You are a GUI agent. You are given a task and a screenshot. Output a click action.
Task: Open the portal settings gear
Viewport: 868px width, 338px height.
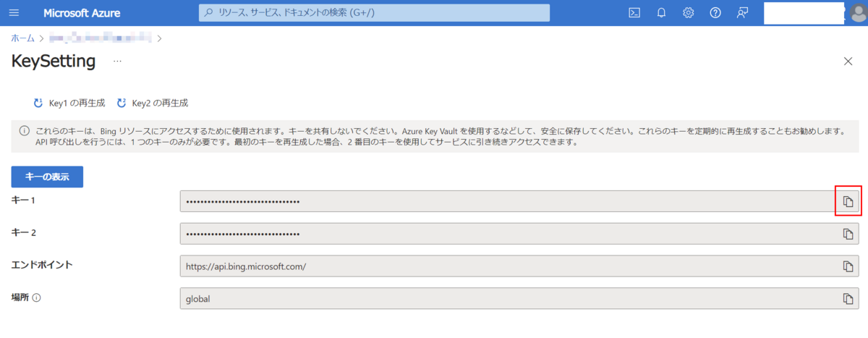coord(689,13)
